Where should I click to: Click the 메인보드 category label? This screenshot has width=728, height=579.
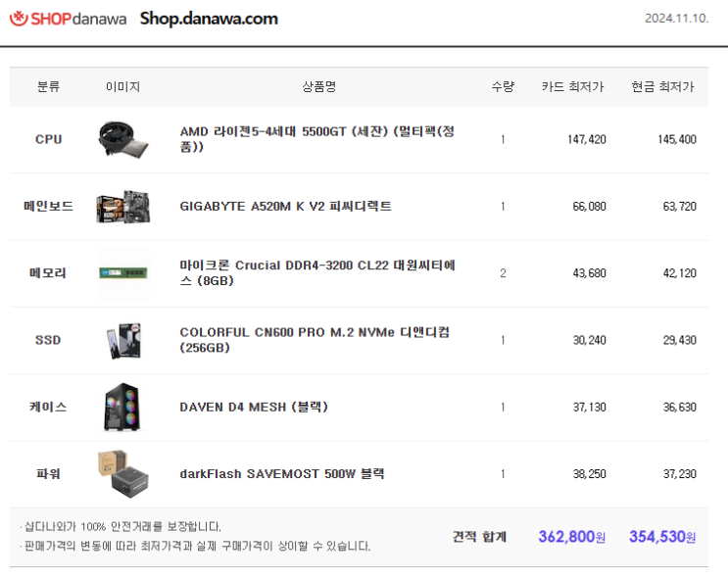48,206
